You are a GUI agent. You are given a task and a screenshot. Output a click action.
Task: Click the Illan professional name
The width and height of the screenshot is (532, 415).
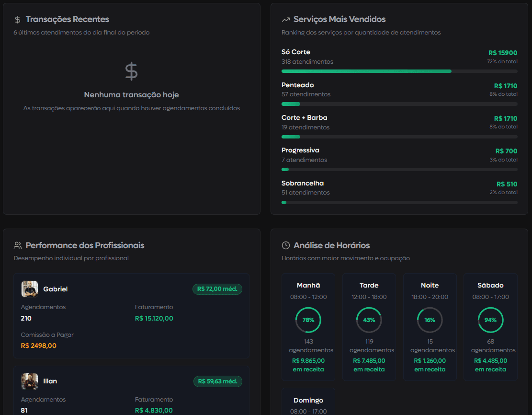pyautogui.click(x=50, y=381)
